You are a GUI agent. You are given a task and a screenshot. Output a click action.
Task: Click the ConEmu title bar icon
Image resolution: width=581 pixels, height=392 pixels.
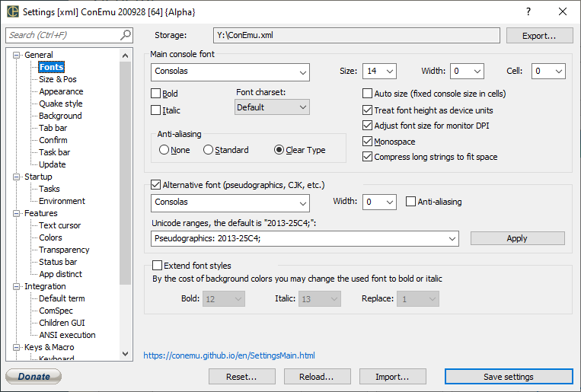point(13,11)
